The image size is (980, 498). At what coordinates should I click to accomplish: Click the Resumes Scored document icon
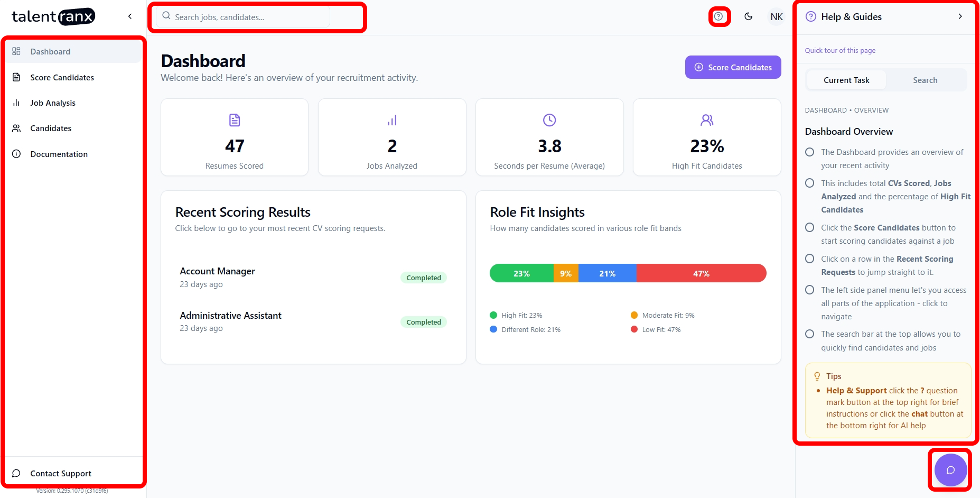[235, 120]
